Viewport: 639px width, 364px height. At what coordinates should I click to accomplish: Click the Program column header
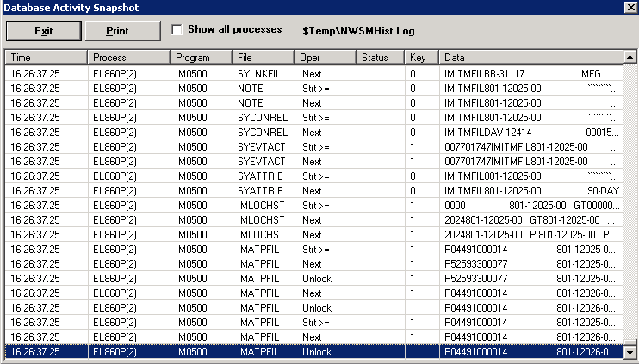click(x=201, y=58)
